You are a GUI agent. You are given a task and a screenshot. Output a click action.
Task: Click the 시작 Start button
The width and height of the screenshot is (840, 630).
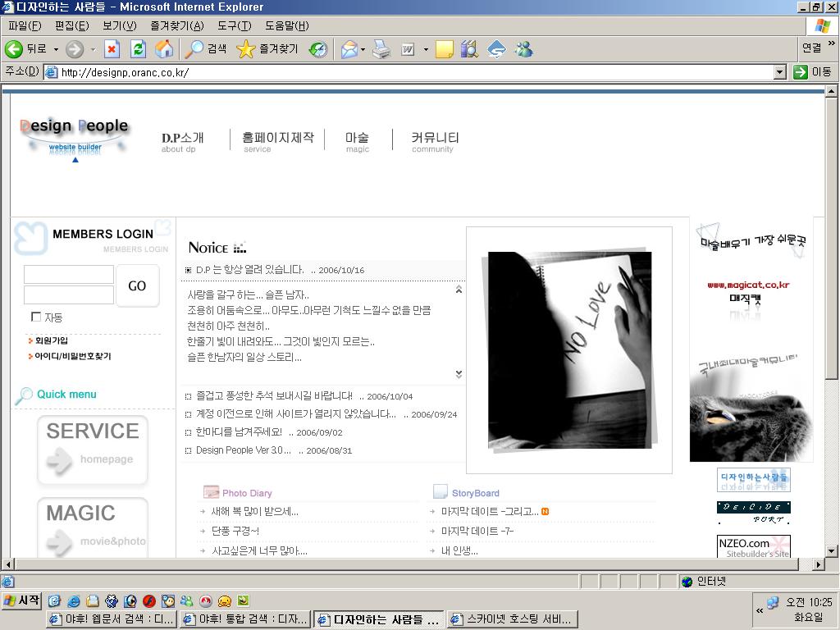[21, 600]
